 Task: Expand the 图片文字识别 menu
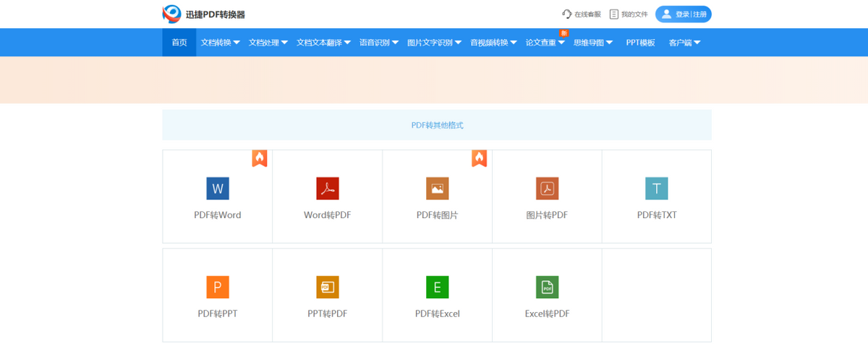[434, 43]
